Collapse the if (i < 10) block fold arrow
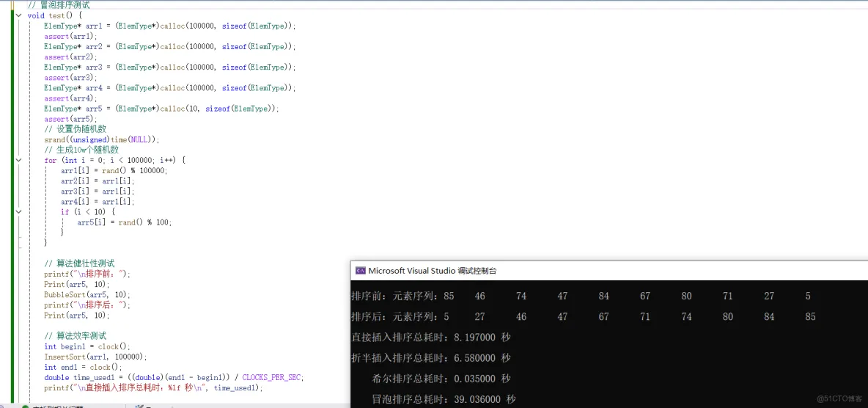The image size is (868, 408). pyautogui.click(x=18, y=212)
